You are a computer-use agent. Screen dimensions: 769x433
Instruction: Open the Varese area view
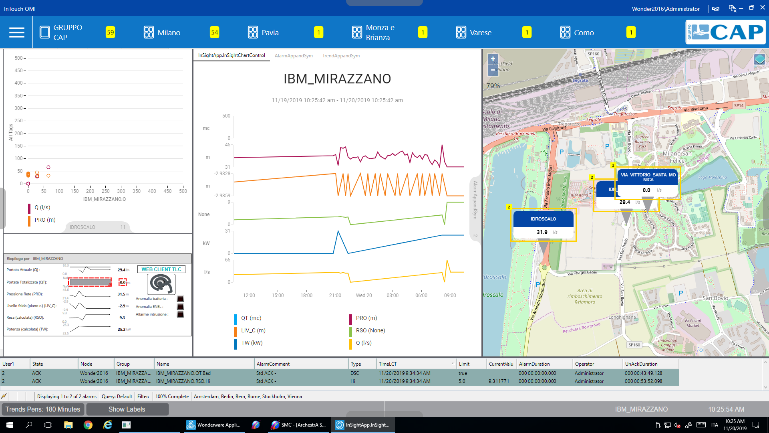473,32
